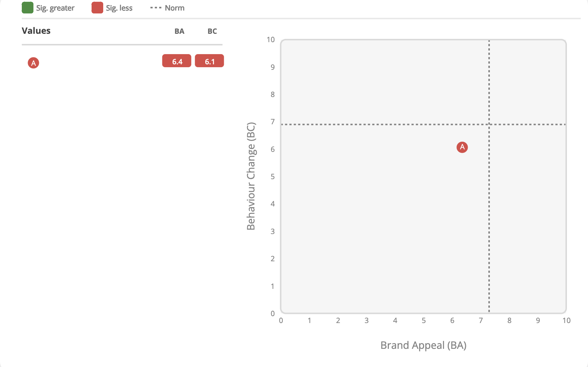Click the red Sig. less legend swatch
Image resolution: width=588 pixels, height=367 pixels.
(x=97, y=8)
